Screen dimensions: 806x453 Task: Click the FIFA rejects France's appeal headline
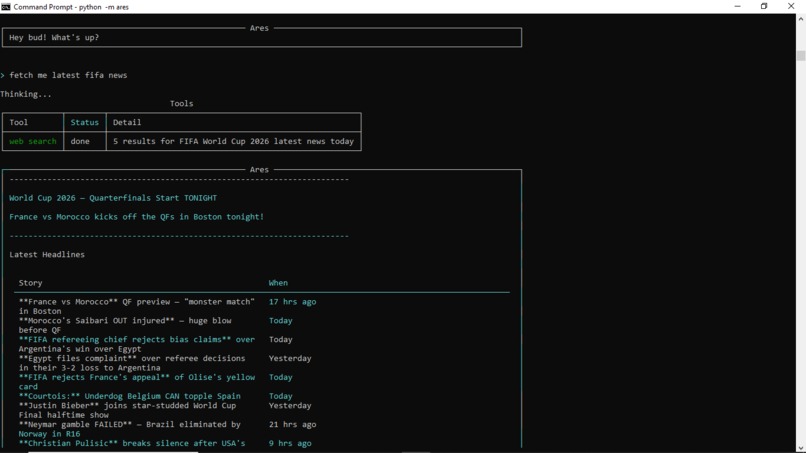coord(137,382)
